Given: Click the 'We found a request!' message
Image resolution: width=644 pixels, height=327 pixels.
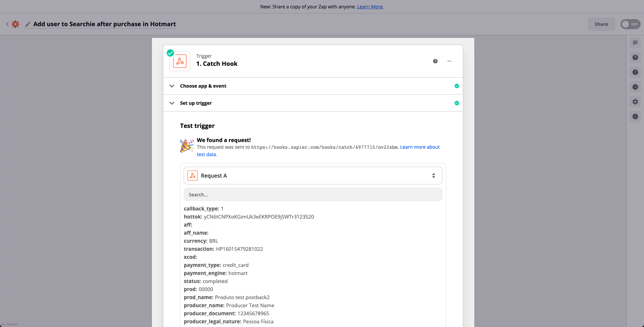Looking at the screenshot, I should tap(224, 140).
